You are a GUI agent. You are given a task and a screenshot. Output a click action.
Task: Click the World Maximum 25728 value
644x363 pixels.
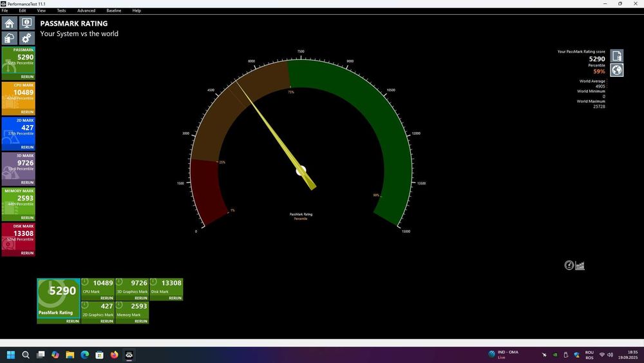(599, 106)
